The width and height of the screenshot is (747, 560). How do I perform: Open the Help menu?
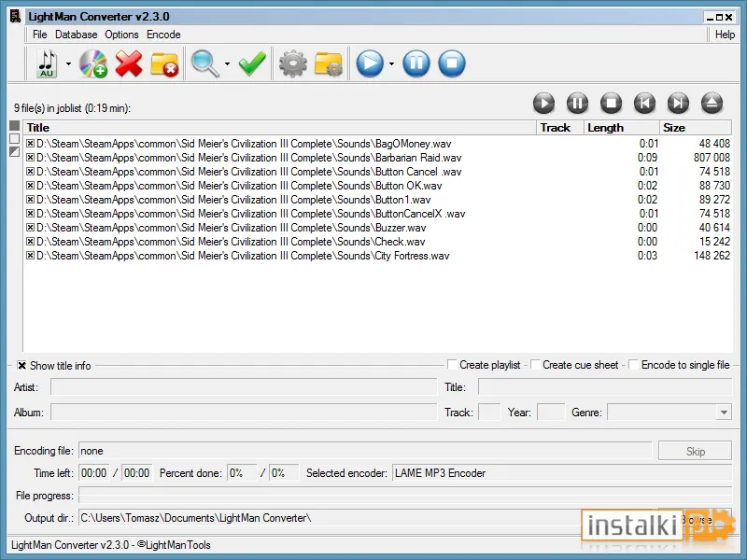point(725,35)
